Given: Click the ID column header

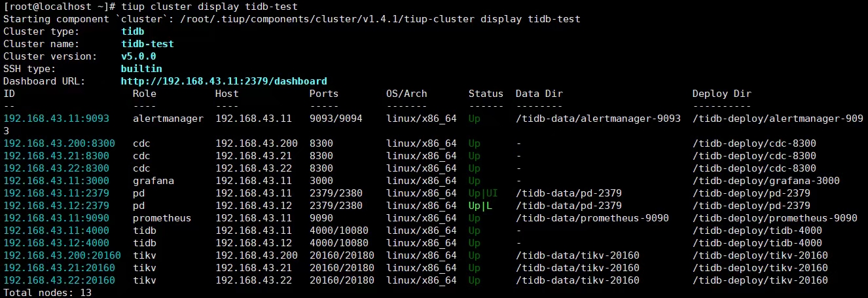Looking at the screenshot, I should point(9,94).
